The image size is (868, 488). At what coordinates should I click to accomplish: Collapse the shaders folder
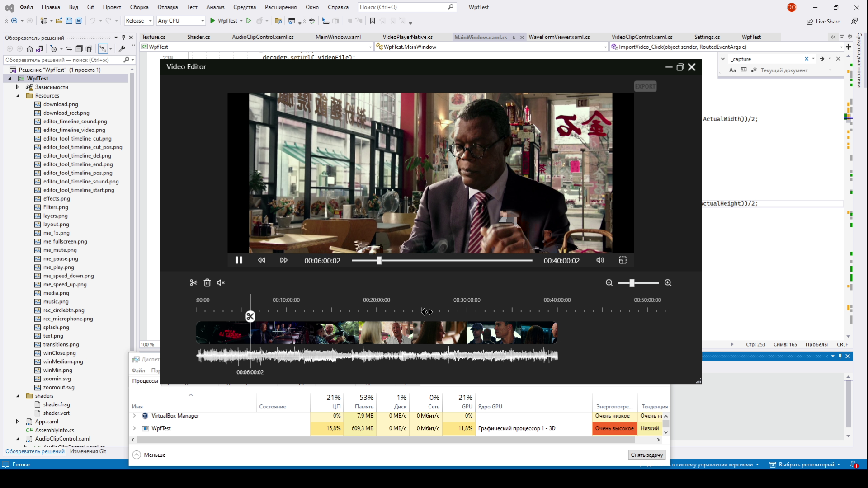(x=18, y=396)
